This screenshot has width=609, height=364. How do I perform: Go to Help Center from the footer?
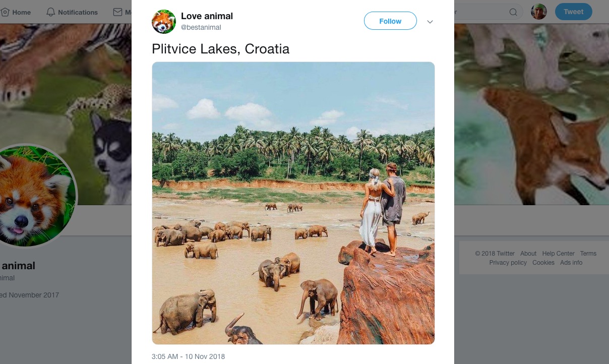click(x=558, y=254)
